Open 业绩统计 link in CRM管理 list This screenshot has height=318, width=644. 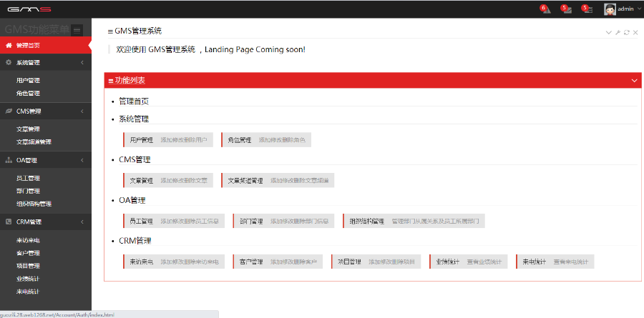pos(448,262)
